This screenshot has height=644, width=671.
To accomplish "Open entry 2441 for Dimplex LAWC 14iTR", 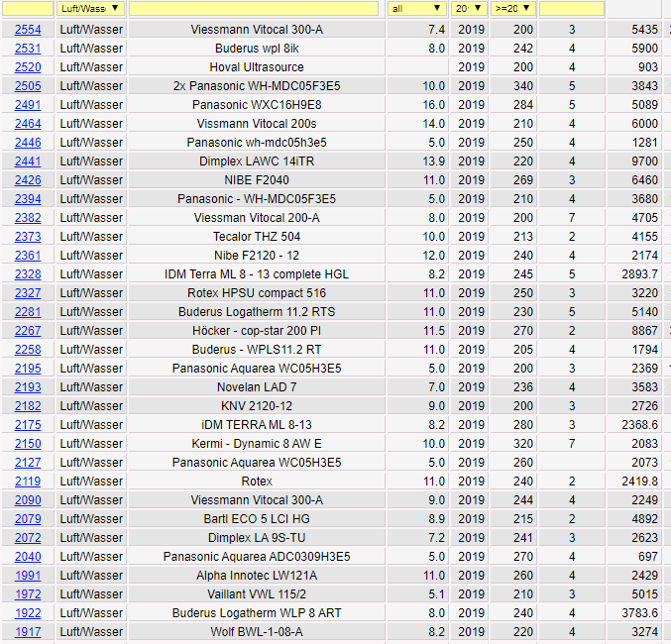I will (x=28, y=161).
